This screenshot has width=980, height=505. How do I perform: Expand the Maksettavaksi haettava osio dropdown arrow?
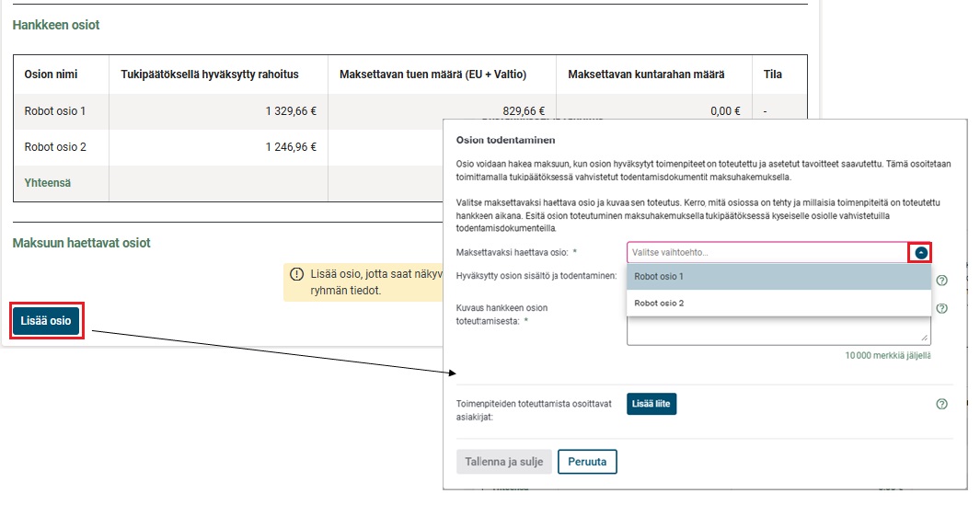920,253
